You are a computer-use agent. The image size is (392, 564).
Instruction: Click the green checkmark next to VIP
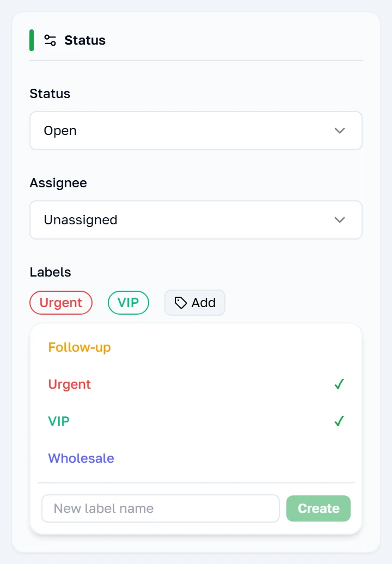tap(339, 421)
